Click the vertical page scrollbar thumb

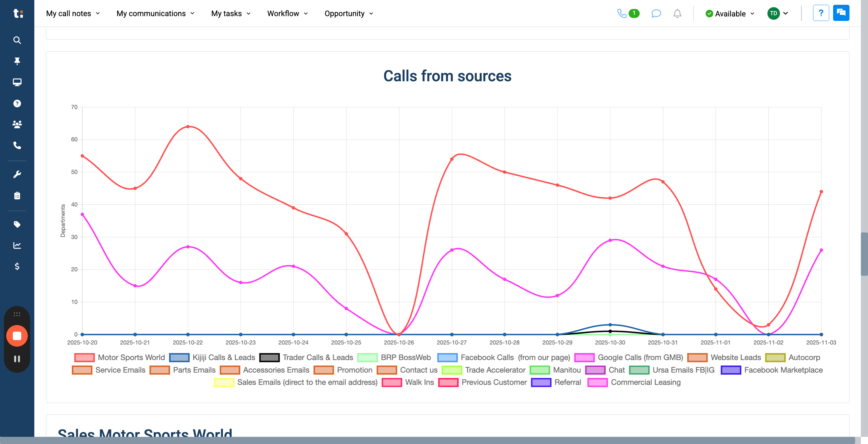864,254
